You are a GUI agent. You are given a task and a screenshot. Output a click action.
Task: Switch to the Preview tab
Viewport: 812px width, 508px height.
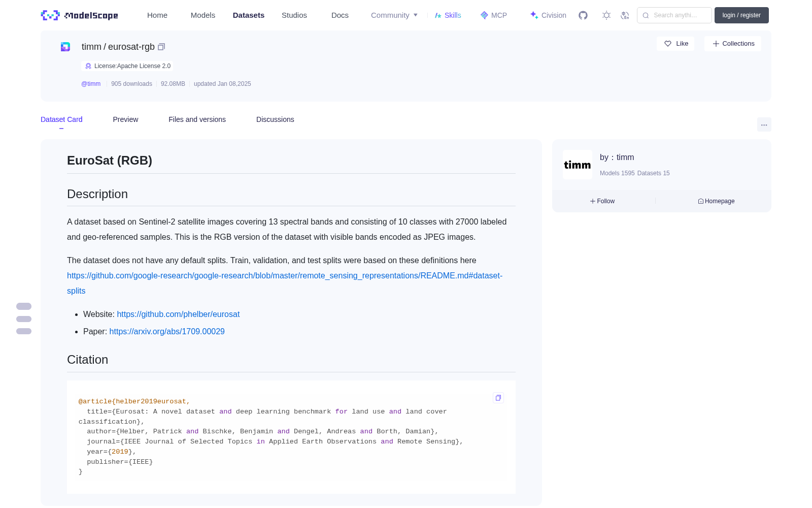point(125,119)
